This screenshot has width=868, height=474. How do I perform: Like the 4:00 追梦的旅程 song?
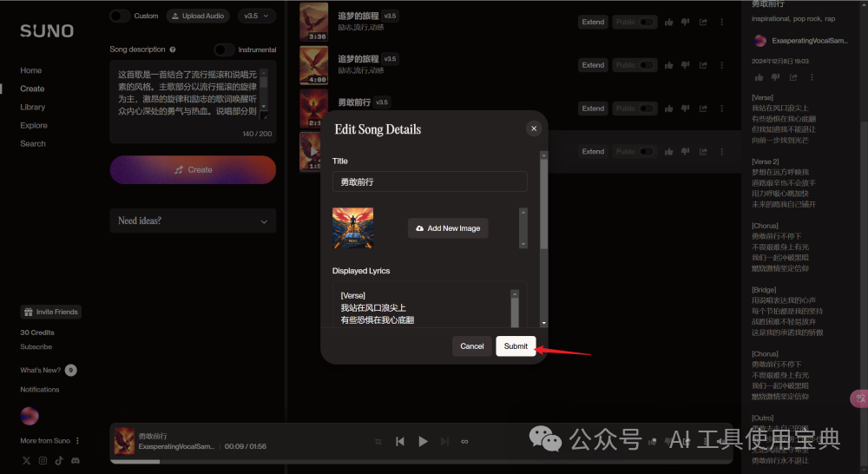pyautogui.click(x=668, y=65)
